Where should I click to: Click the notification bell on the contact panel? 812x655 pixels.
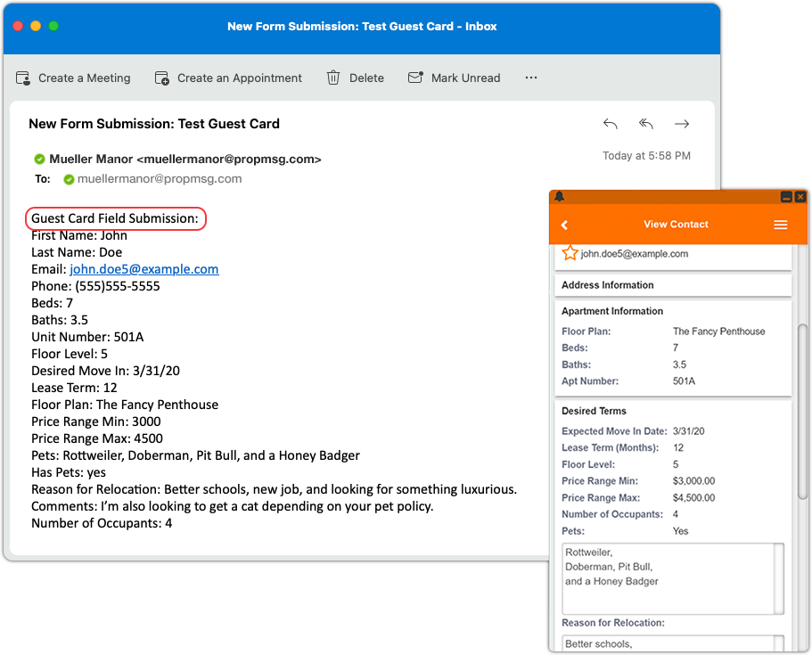[559, 197]
